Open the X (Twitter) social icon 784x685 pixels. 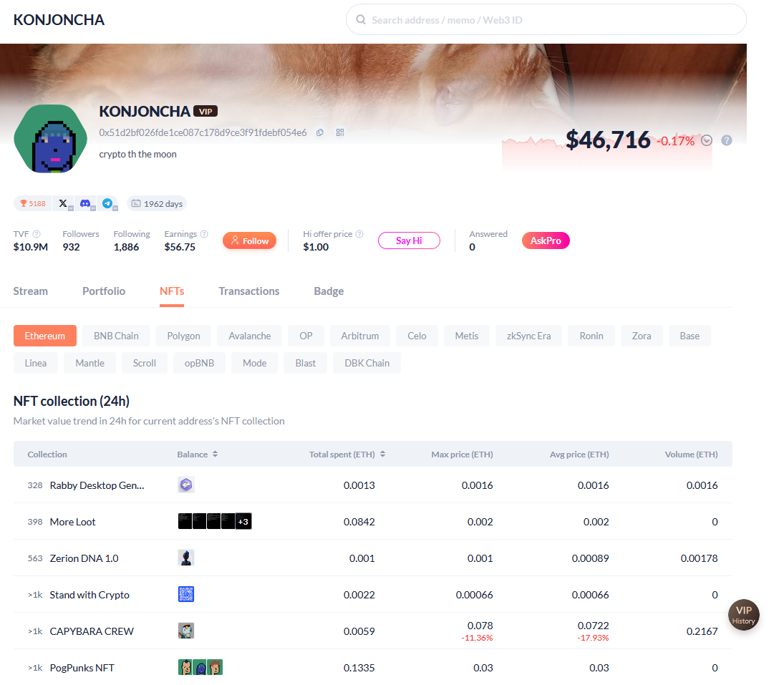click(x=63, y=203)
